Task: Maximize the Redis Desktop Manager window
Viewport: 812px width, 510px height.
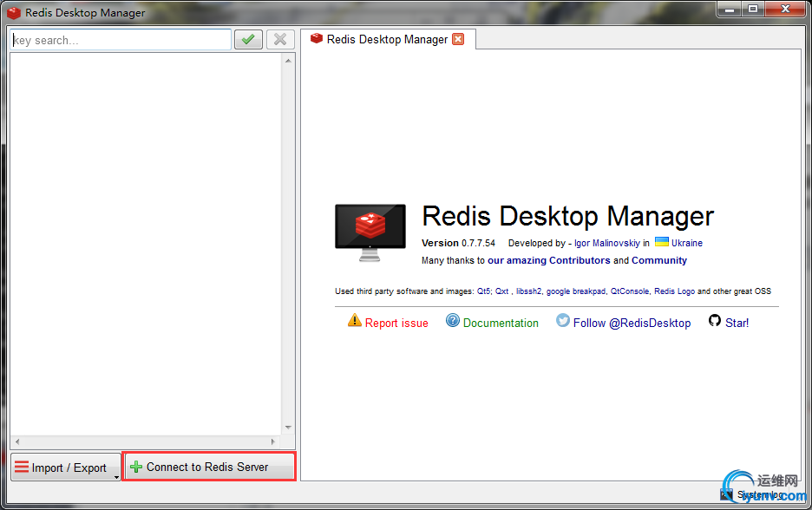Action: pos(753,10)
